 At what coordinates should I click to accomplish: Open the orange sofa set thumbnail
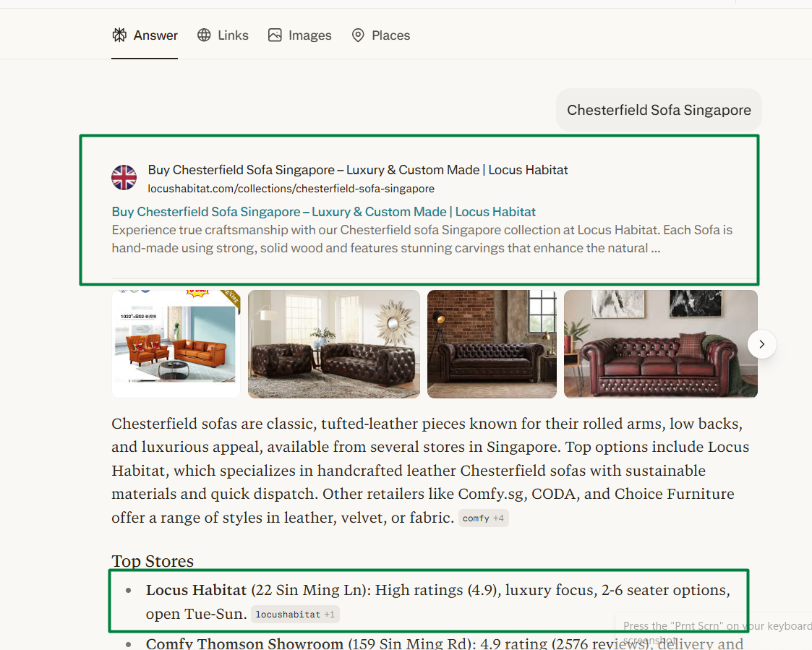click(x=176, y=344)
